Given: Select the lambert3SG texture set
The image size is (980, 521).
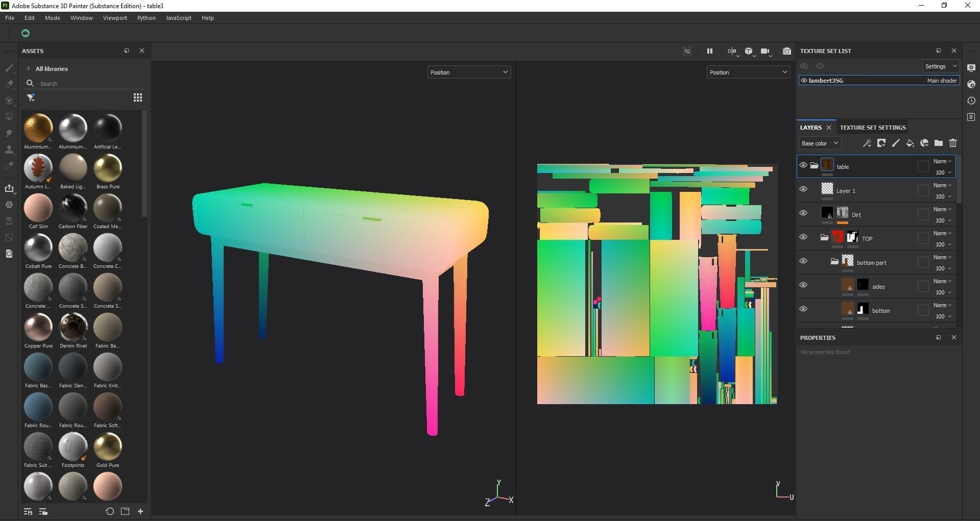Looking at the screenshot, I should (x=879, y=81).
